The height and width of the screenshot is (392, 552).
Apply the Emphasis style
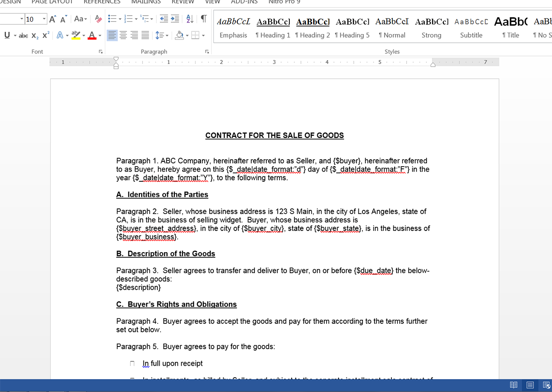pyautogui.click(x=233, y=28)
